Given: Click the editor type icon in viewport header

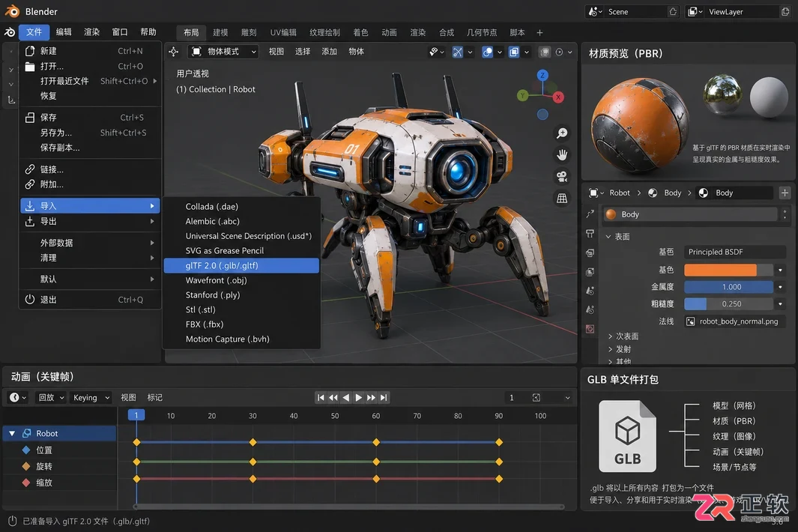Looking at the screenshot, I should (x=174, y=52).
